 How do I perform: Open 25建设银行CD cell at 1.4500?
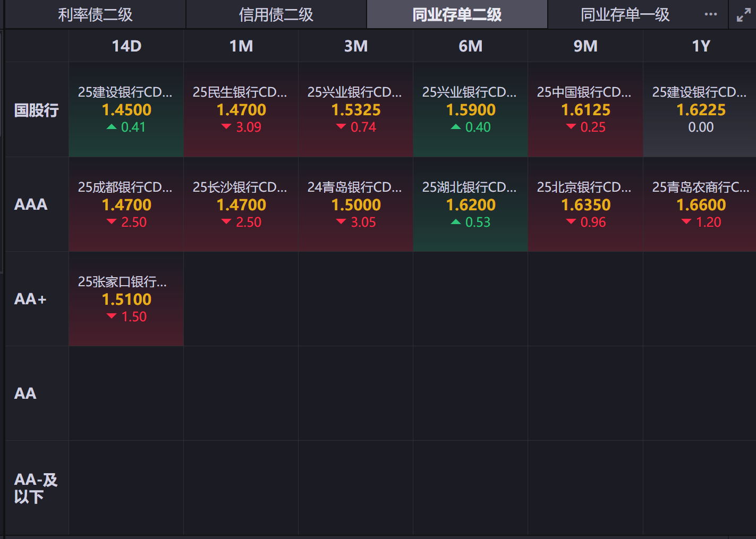click(126, 110)
